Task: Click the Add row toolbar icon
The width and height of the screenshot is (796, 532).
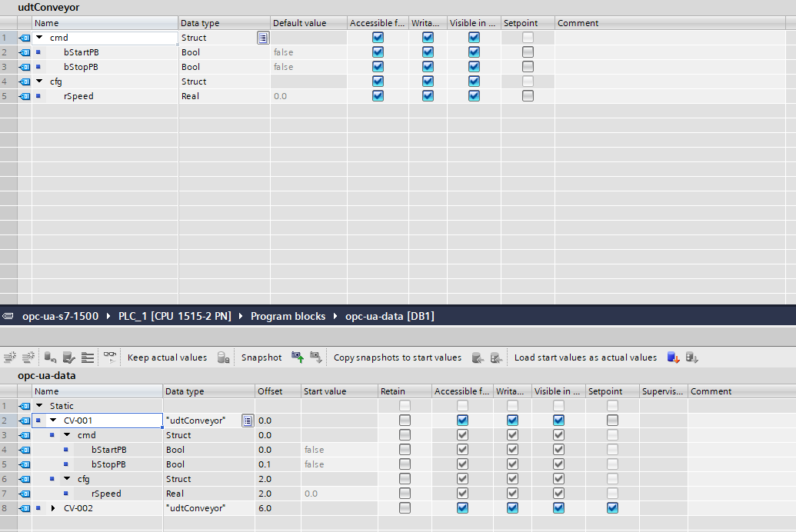Action: (x=28, y=357)
